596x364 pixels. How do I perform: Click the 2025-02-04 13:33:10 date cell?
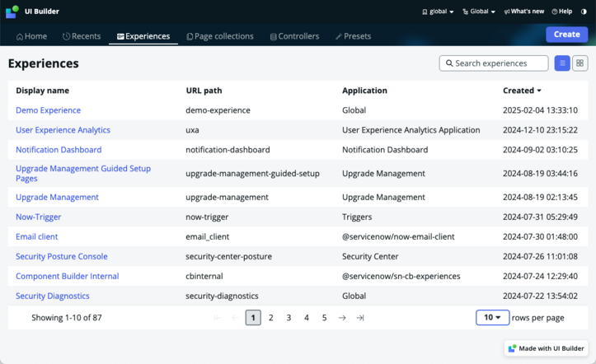540,110
